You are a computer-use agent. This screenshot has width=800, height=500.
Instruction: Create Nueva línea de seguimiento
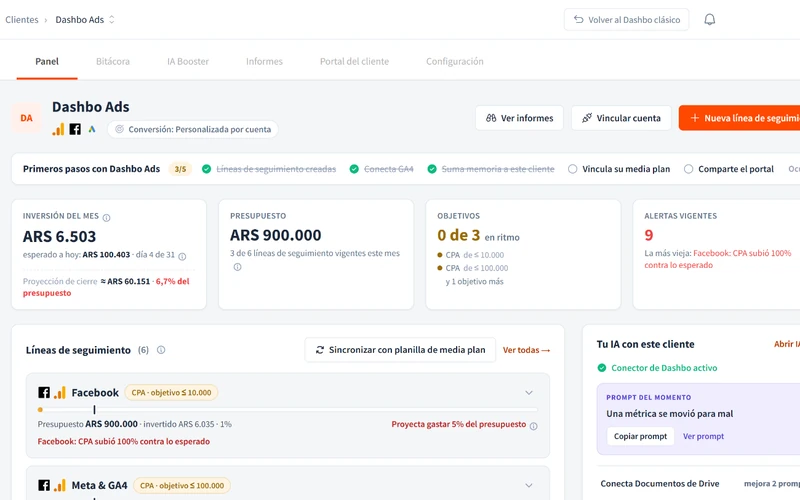[x=739, y=118]
